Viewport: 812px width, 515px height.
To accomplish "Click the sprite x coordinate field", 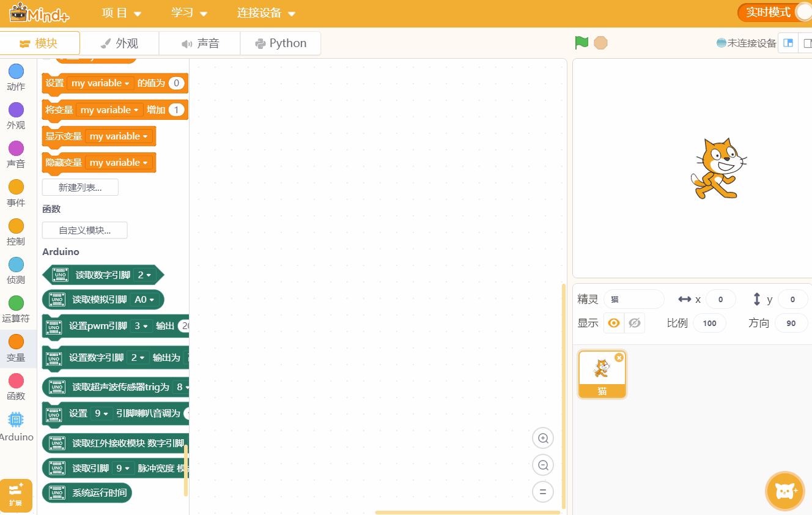I will tap(720, 299).
